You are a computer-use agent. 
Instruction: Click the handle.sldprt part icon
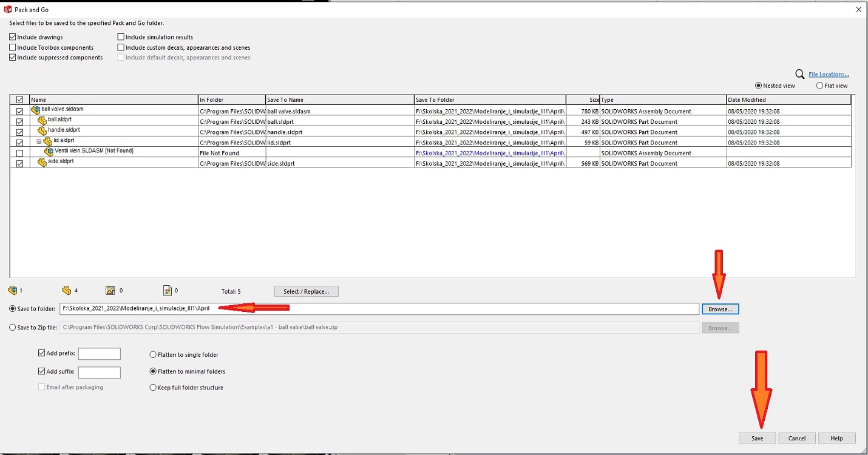tap(42, 131)
